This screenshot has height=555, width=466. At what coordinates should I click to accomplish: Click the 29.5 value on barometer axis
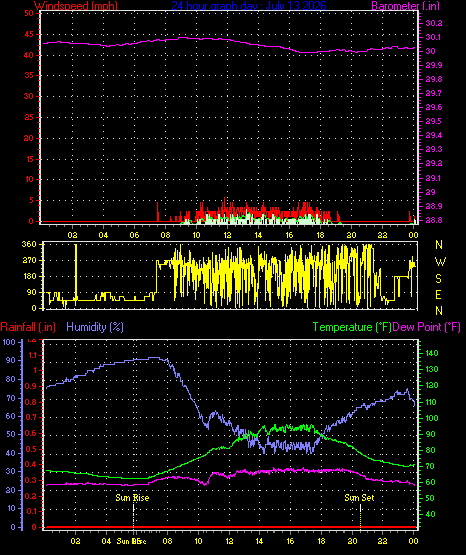tap(433, 121)
